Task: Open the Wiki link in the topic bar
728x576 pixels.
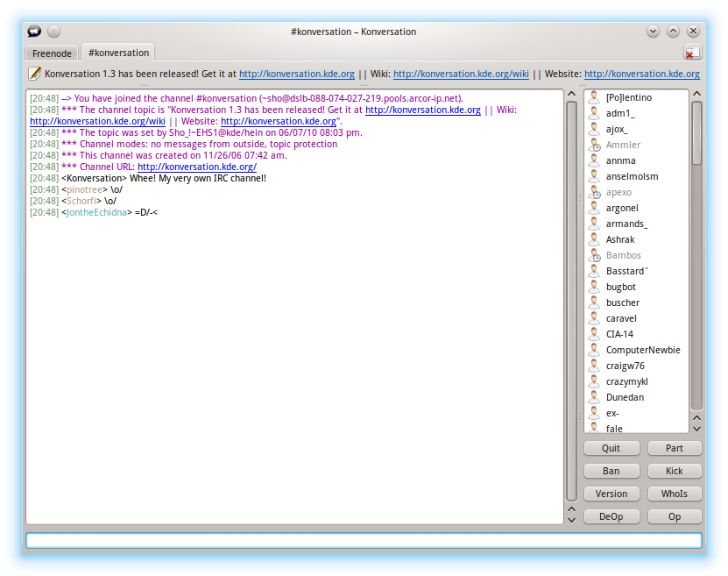Action: (x=461, y=74)
